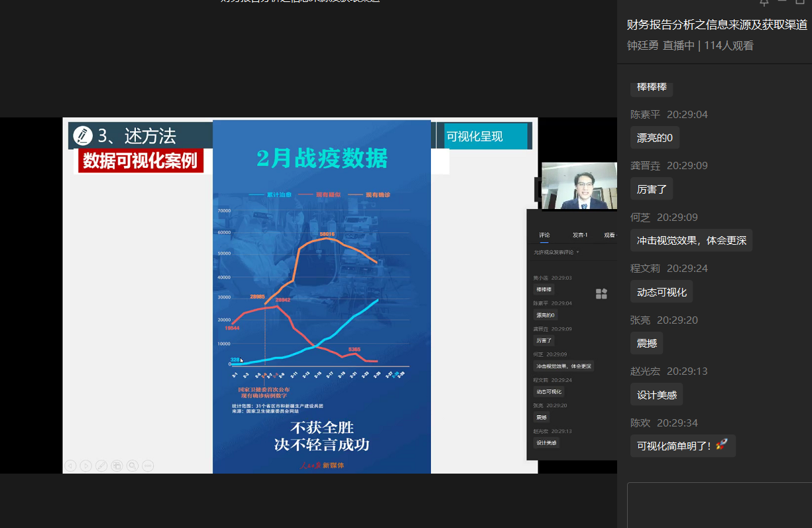Image resolution: width=812 pixels, height=528 pixels.
Task: Click the 可视化简单明了 rocket message
Action: [682, 446]
